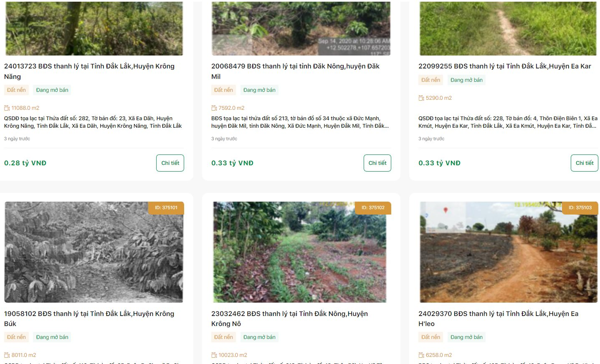600x364 pixels.
Task: Click the area icon beside 8011.0 m2
Action: [7, 355]
